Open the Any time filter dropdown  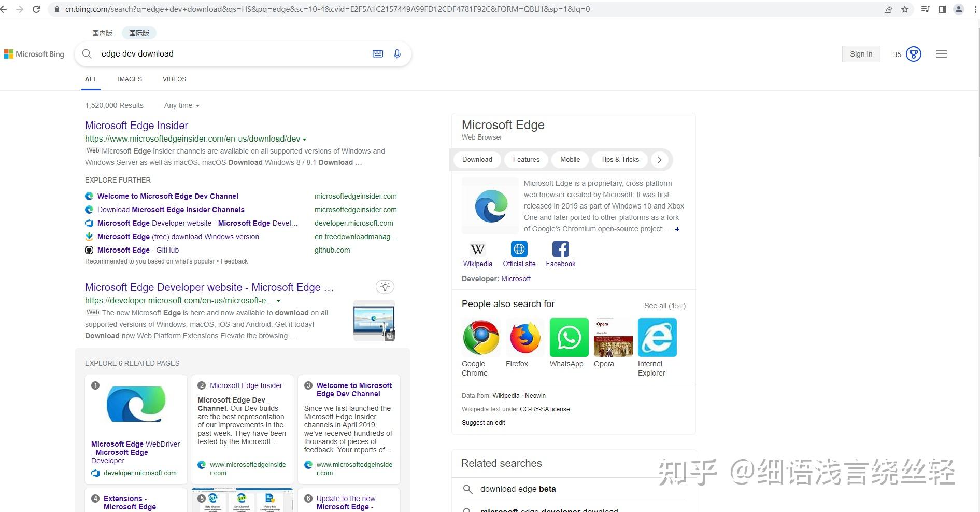coord(181,105)
